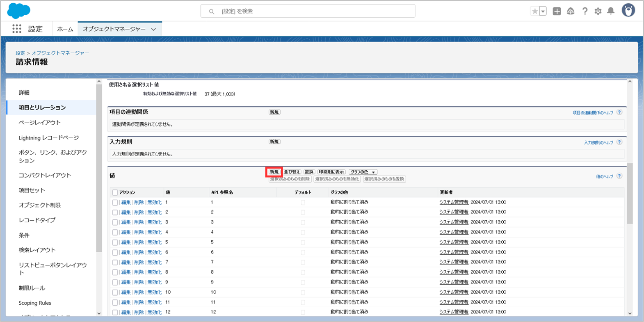Image resolution: width=644 pixels, height=322 pixels.
Task: Open the App Launcher grid icon
Action: 16,29
